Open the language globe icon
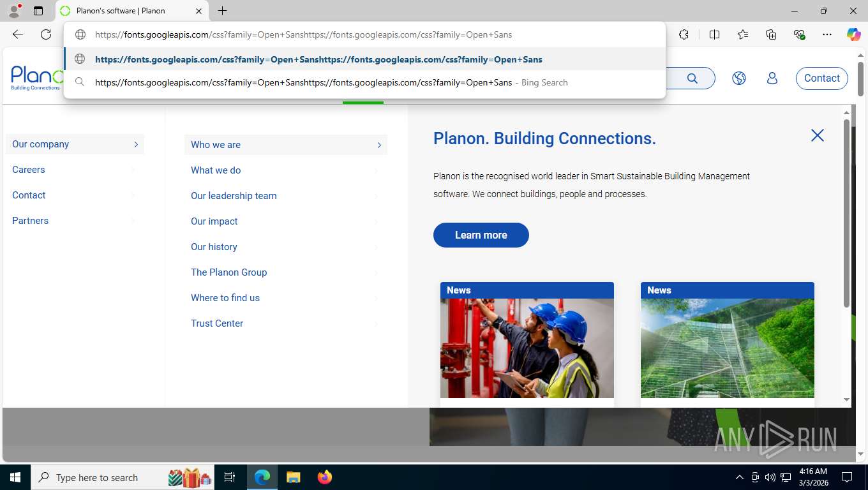This screenshot has height=490, width=868. click(739, 78)
